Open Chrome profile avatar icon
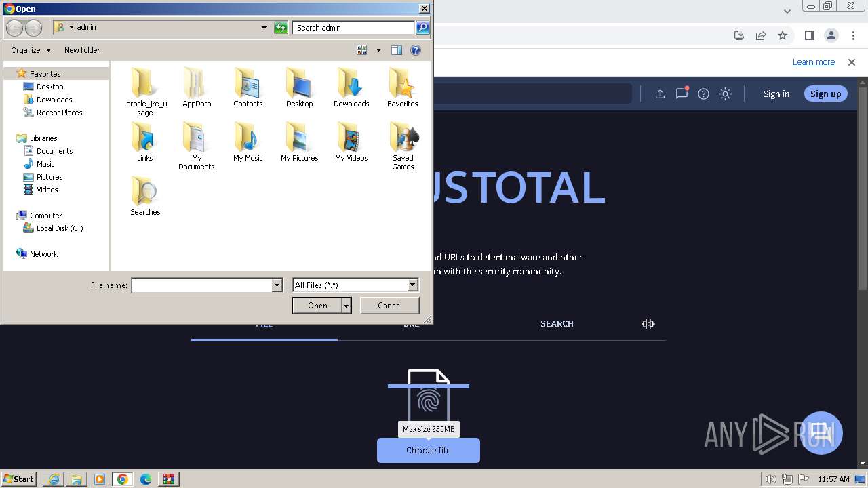868x488 pixels. tap(831, 35)
